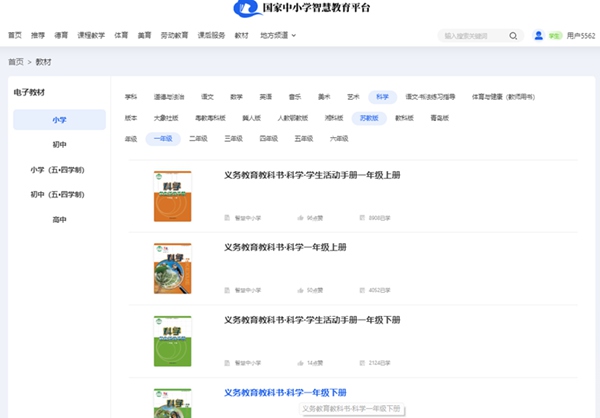Open title 义务教育教科书·科学一年级上册
600x418 pixels.
[x=285, y=247]
